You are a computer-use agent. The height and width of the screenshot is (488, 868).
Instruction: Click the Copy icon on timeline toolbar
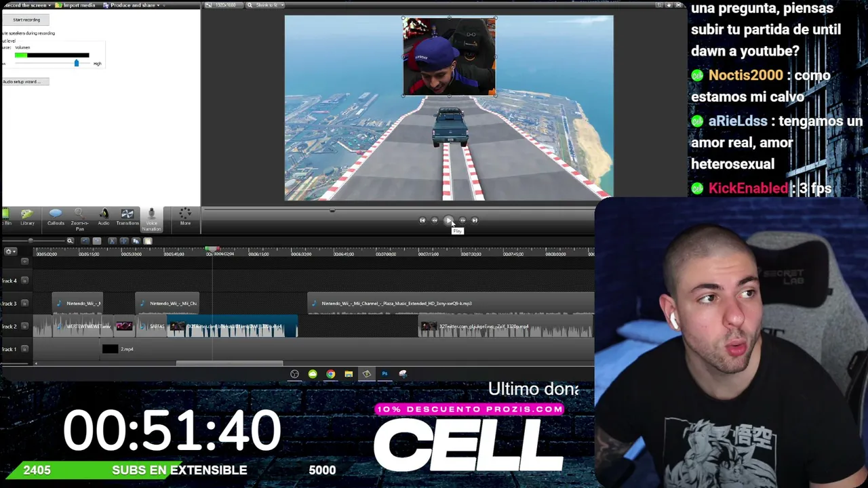point(136,241)
